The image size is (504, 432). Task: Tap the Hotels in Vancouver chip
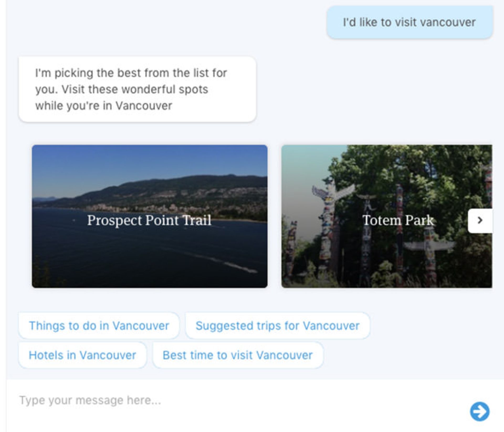click(82, 355)
